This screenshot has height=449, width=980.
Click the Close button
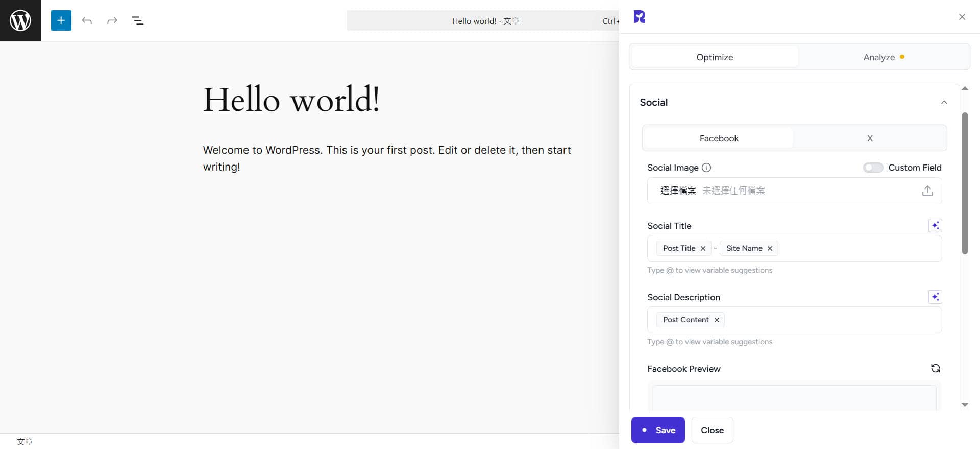click(x=712, y=430)
